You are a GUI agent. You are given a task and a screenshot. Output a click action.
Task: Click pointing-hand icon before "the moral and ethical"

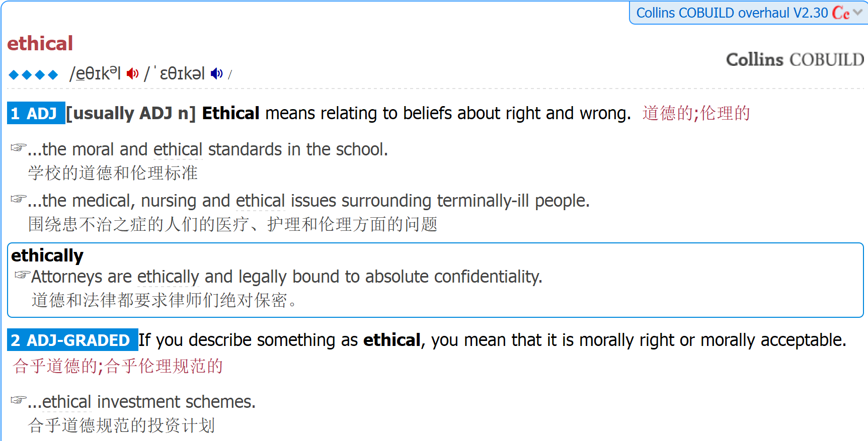(18, 147)
